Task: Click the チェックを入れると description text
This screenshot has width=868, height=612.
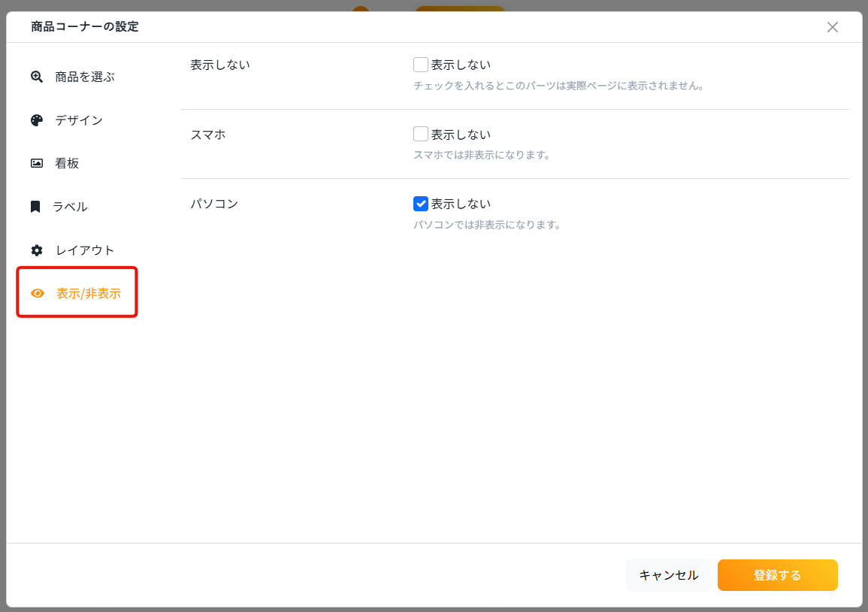Action: (x=559, y=86)
